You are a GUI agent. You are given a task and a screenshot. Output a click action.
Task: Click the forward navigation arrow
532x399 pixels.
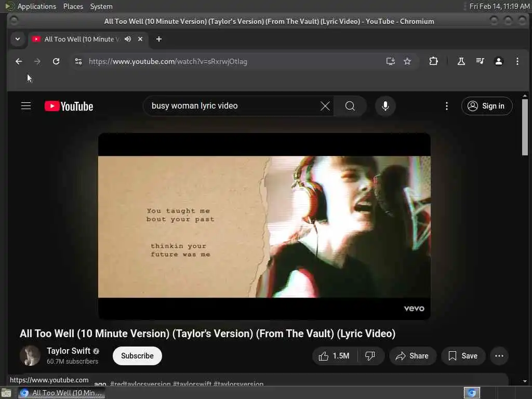pyautogui.click(x=37, y=61)
